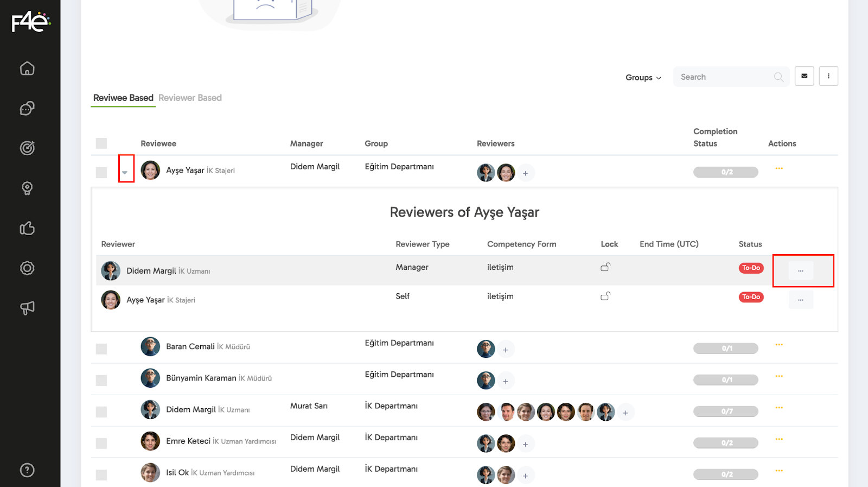Add a reviewer for Emre Keteci

[x=525, y=445]
